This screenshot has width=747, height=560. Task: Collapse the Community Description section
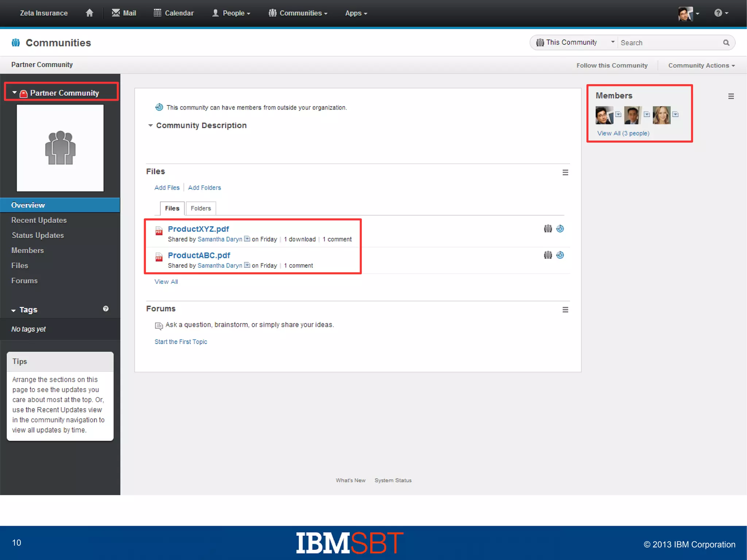(x=150, y=125)
